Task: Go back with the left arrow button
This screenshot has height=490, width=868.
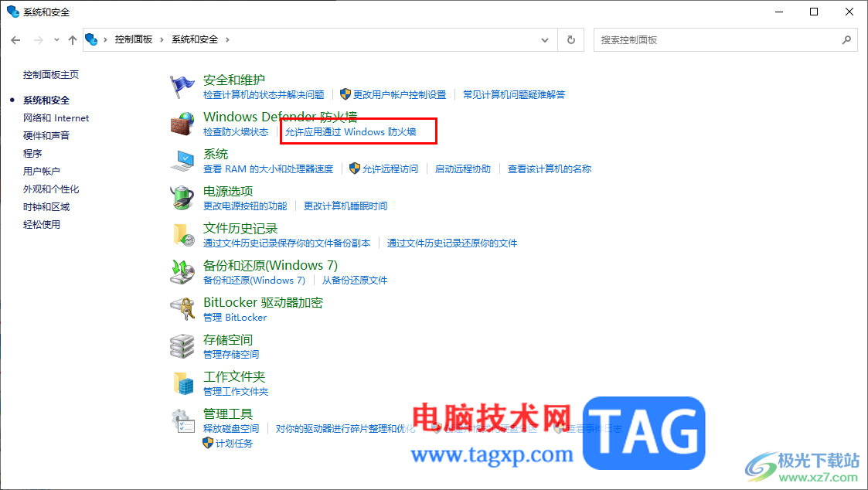Action: [x=15, y=40]
